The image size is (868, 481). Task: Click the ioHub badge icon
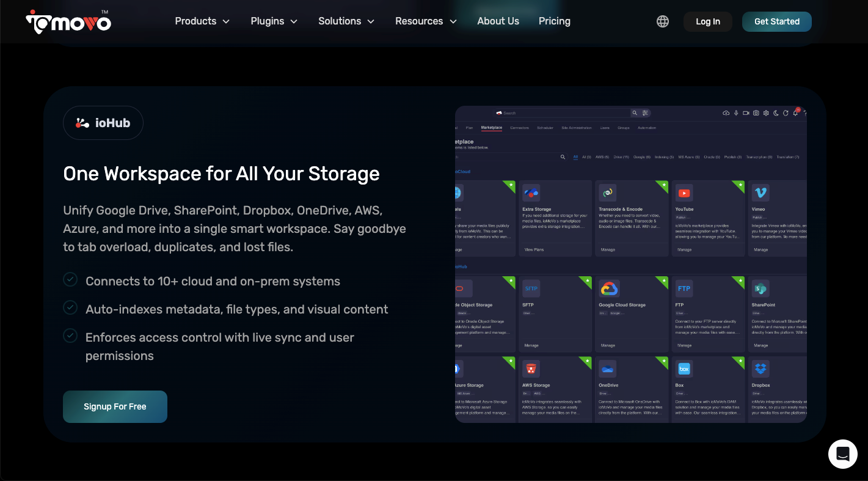point(82,123)
